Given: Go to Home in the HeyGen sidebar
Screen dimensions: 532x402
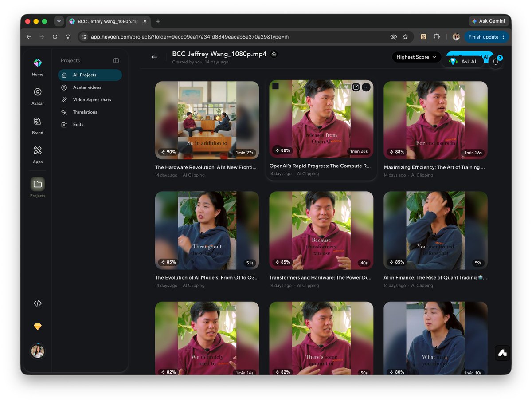Looking at the screenshot, I should 38,67.
